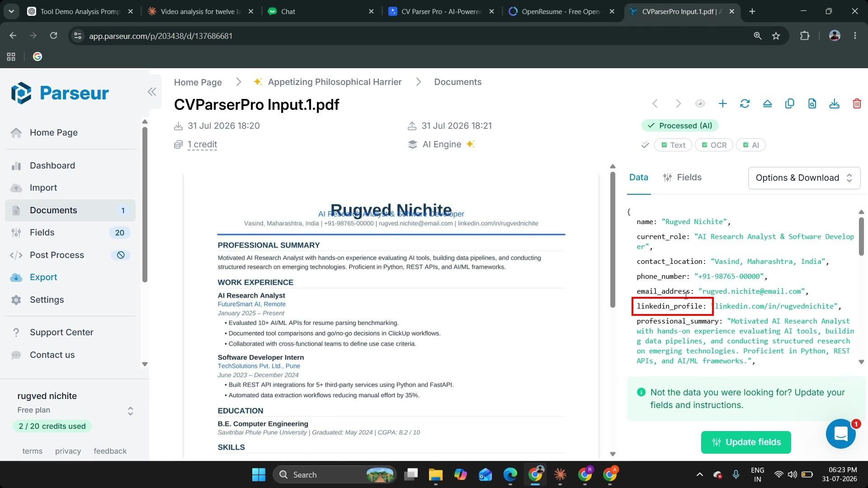
Task: Click the Data panel scrollbar down arrow
Action: coord(861,362)
